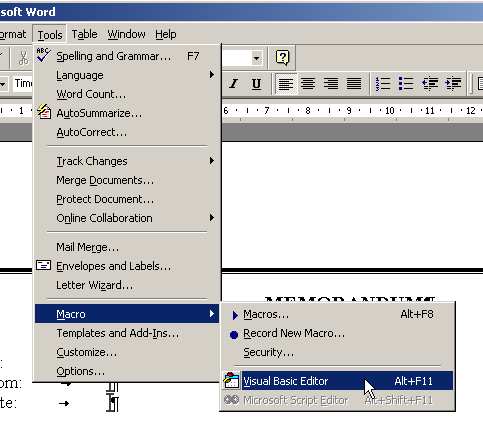
Task: Start Record New Macro
Action: click(337, 333)
